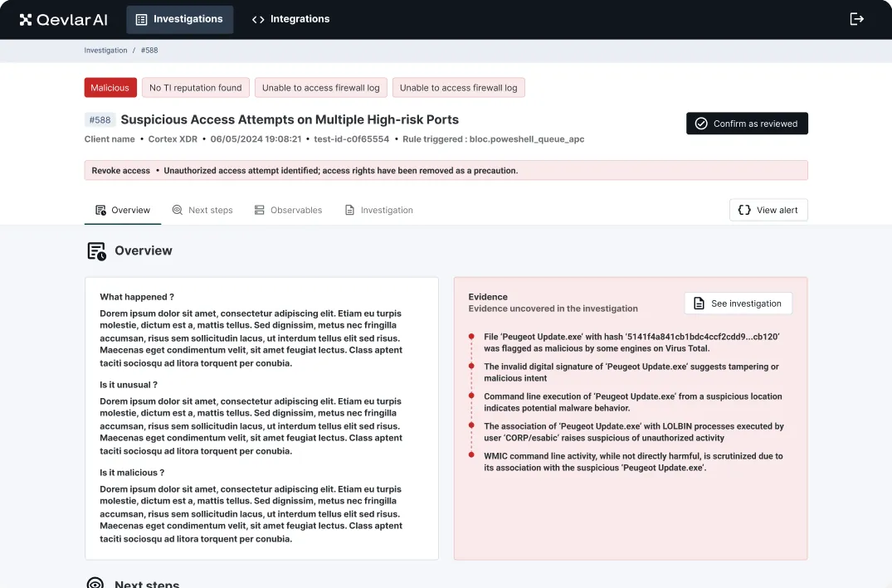This screenshot has height=588, width=892.
Task: Switch to the Overview tab
Action: click(x=123, y=210)
